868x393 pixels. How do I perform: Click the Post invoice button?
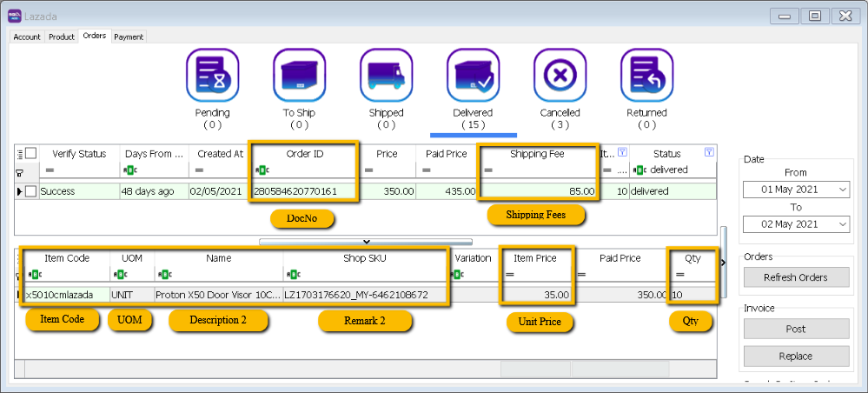coord(795,329)
